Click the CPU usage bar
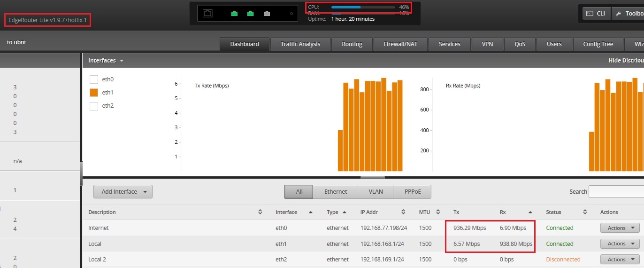Viewport: 644px width, 268px height. click(x=363, y=8)
